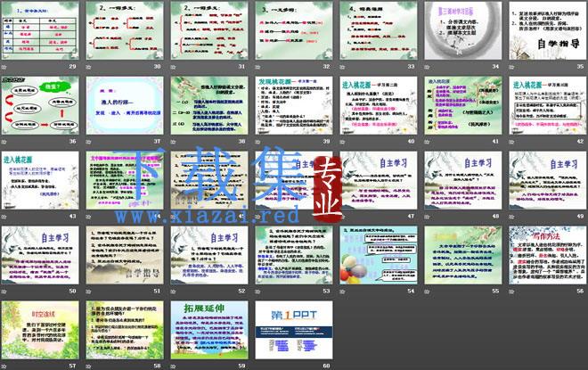The image size is (588, 370).
Task: Select slide 42 thumbnail
Action: point(548,105)
